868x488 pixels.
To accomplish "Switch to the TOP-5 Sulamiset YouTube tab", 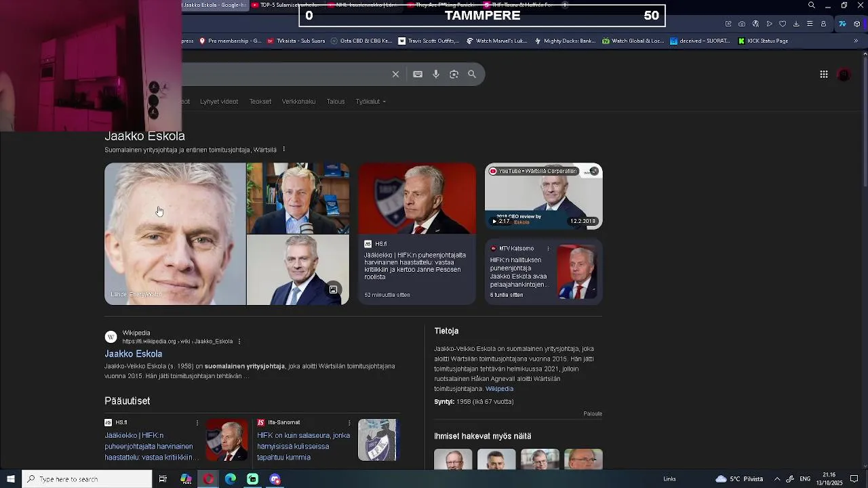I will click(285, 5).
